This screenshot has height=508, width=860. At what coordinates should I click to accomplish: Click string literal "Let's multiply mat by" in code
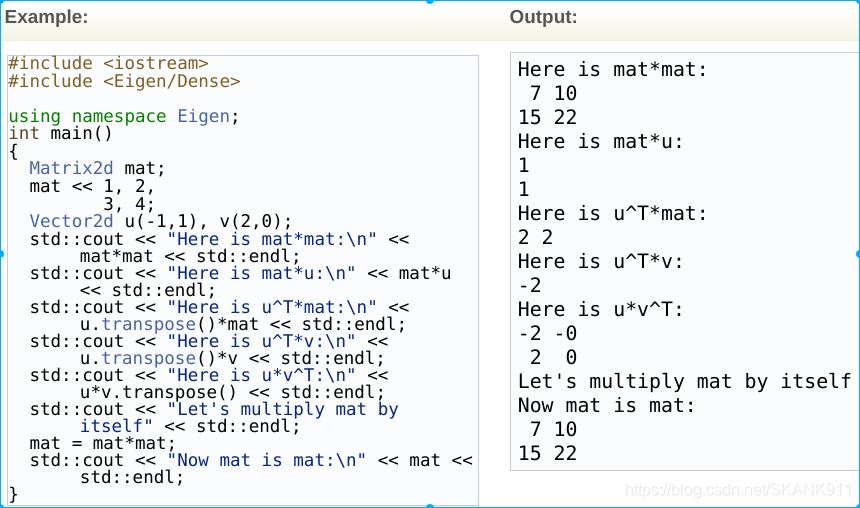point(283,409)
